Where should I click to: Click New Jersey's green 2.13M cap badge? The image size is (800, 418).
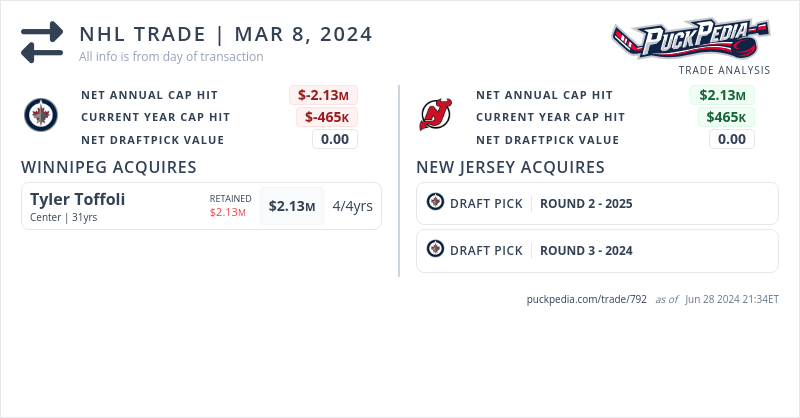tap(722, 95)
